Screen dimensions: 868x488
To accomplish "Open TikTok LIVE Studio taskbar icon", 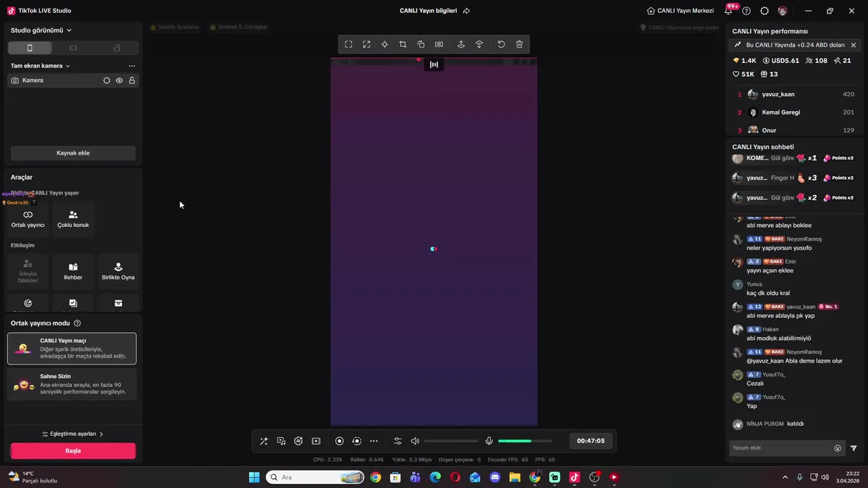I will click(574, 477).
